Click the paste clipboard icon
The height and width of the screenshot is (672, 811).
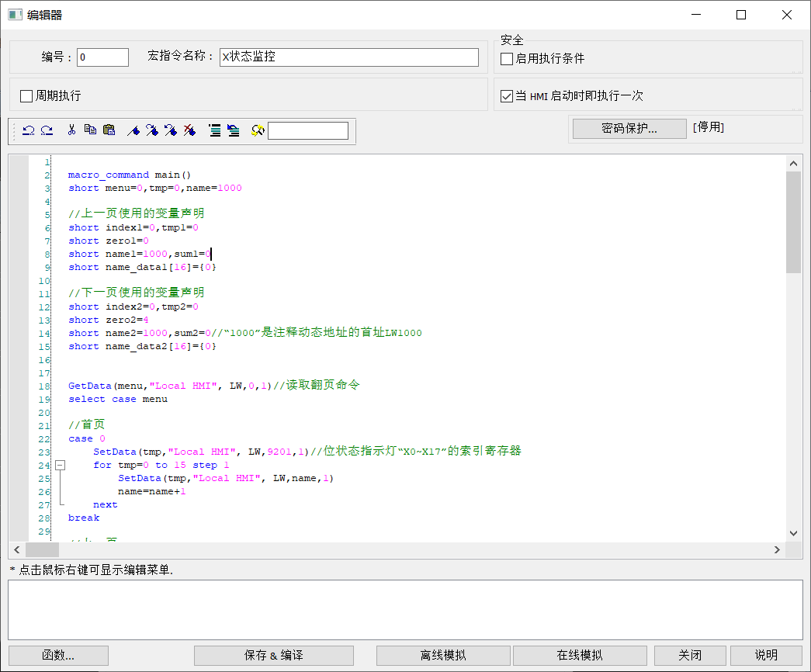click(x=109, y=130)
